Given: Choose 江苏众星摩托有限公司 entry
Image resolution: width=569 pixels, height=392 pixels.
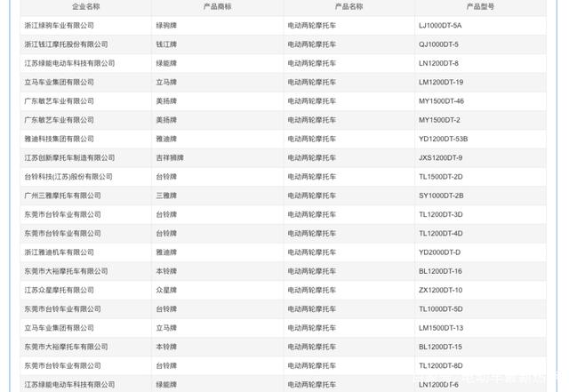Looking at the screenshot, I should point(59,290).
